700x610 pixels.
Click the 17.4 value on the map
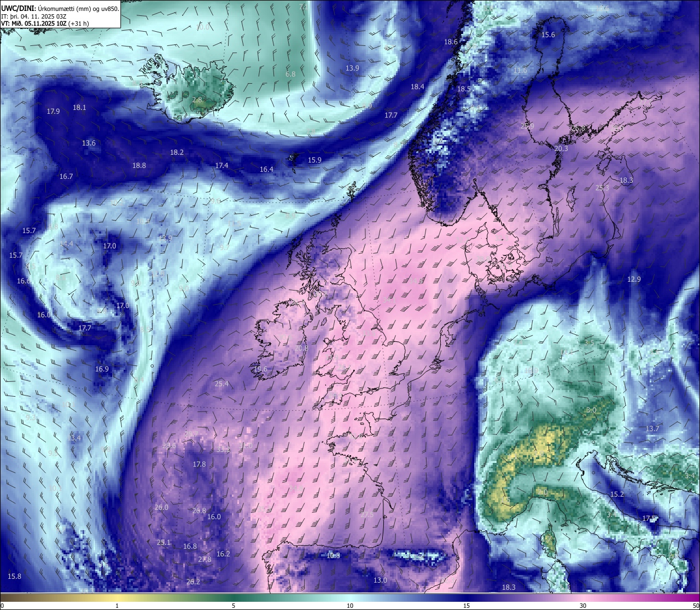[221, 166]
